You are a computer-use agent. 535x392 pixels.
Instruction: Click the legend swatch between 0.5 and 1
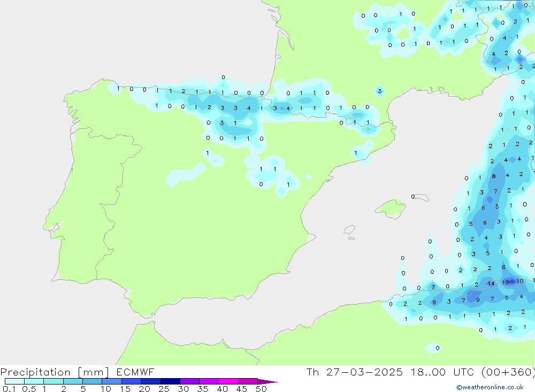34,381
